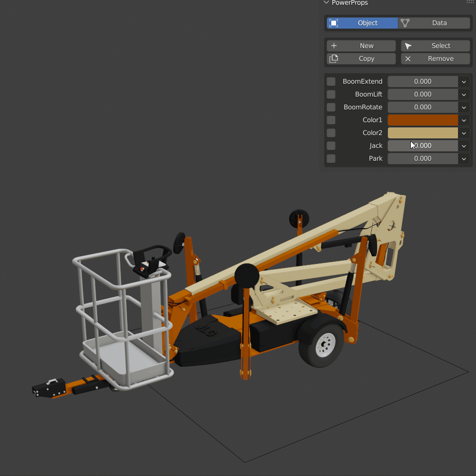Click the PowerProps panel title

350,3
